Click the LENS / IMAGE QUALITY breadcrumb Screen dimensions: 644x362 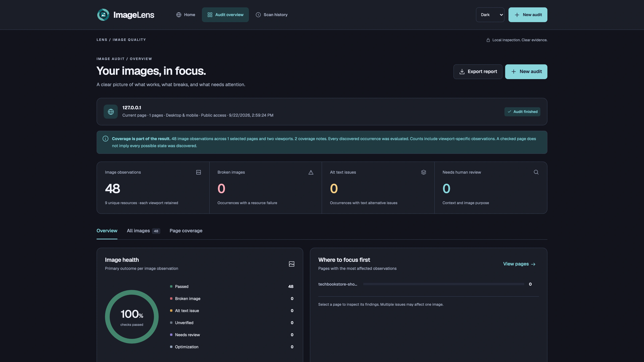pyautogui.click(x=121, y=40)
